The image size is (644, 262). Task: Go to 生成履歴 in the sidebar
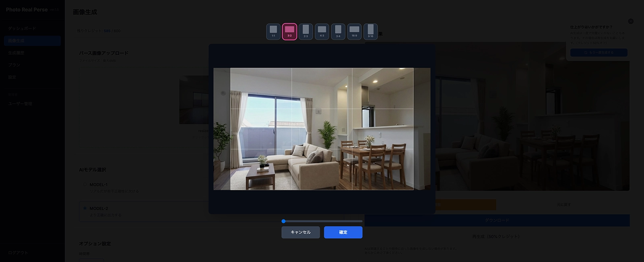coord(16,53)
